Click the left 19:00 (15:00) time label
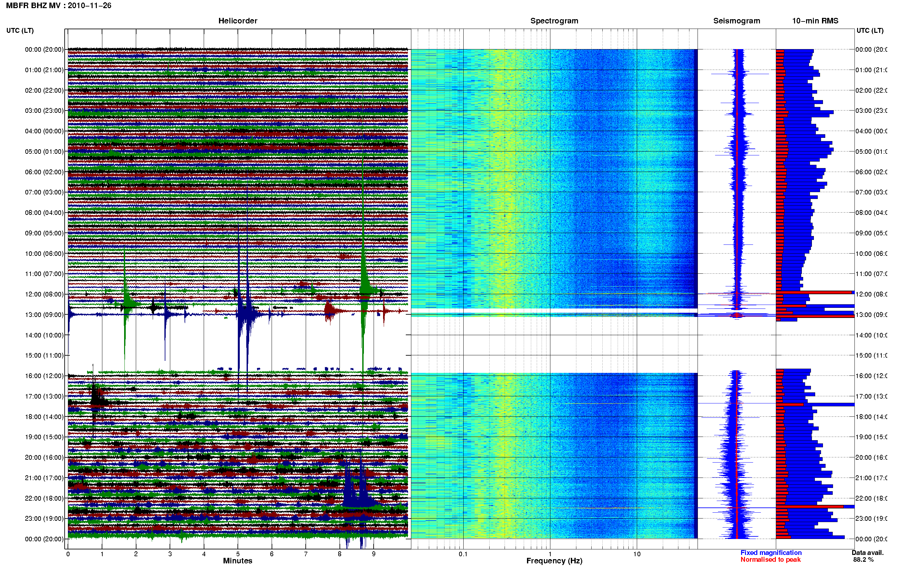The width and height of the screenshot is (924, 578). [44, 437]
